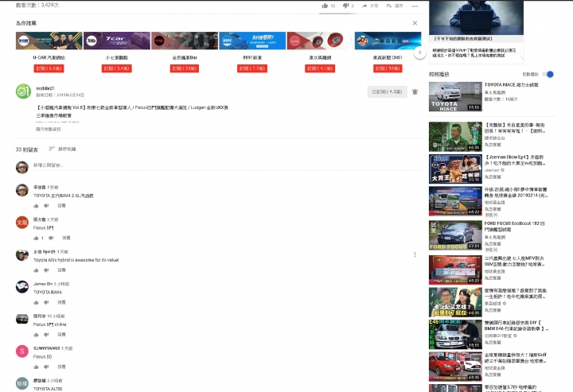This screenshot has width=573, height=392.
Task: Like SUNNYYANGS' Focus 5D comment
Action: pos(36,367)
